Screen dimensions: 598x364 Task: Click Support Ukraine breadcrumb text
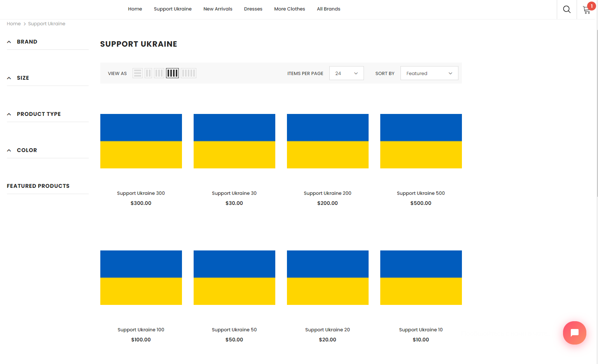47,24
